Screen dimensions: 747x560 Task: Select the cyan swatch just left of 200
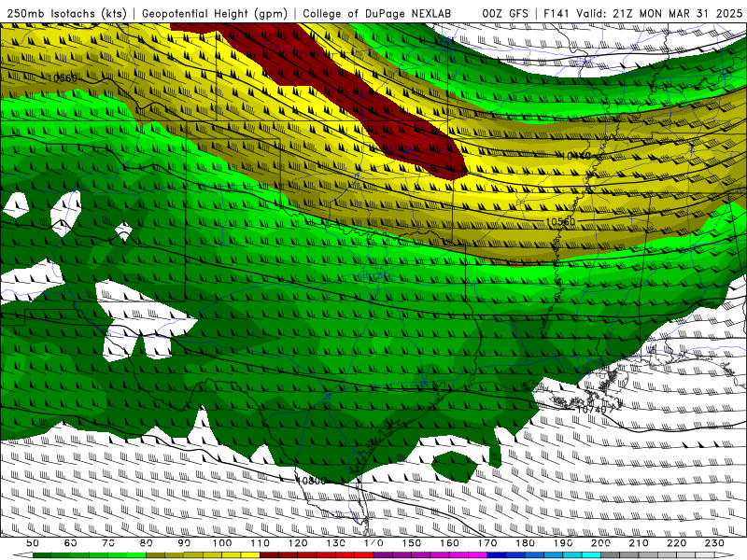tap(591, 555)
